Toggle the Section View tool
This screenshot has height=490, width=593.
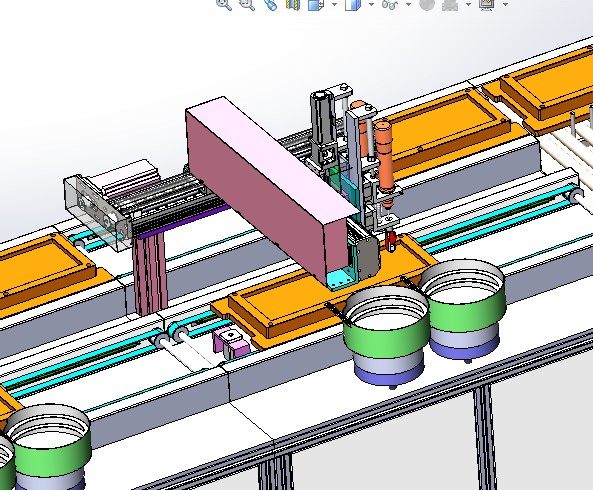293,4
